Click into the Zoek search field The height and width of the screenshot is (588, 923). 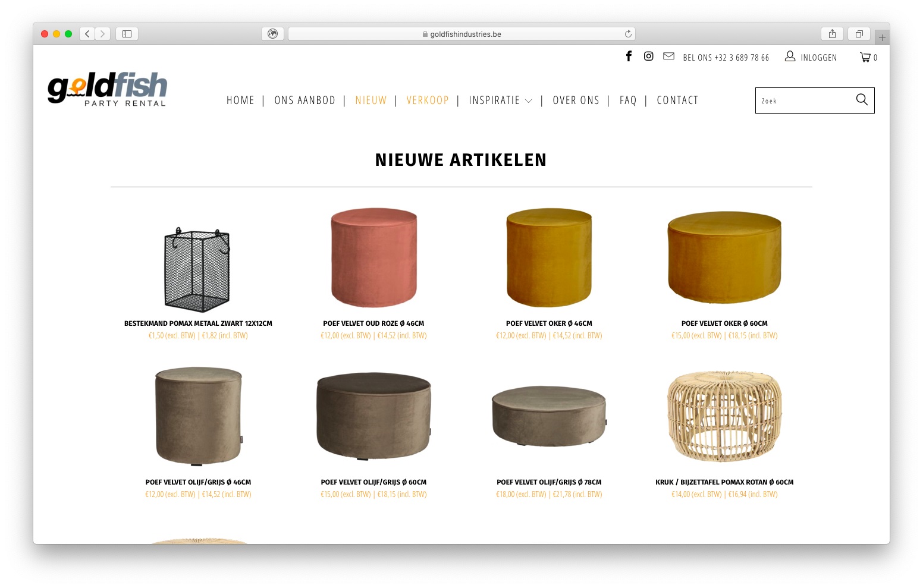803,100
